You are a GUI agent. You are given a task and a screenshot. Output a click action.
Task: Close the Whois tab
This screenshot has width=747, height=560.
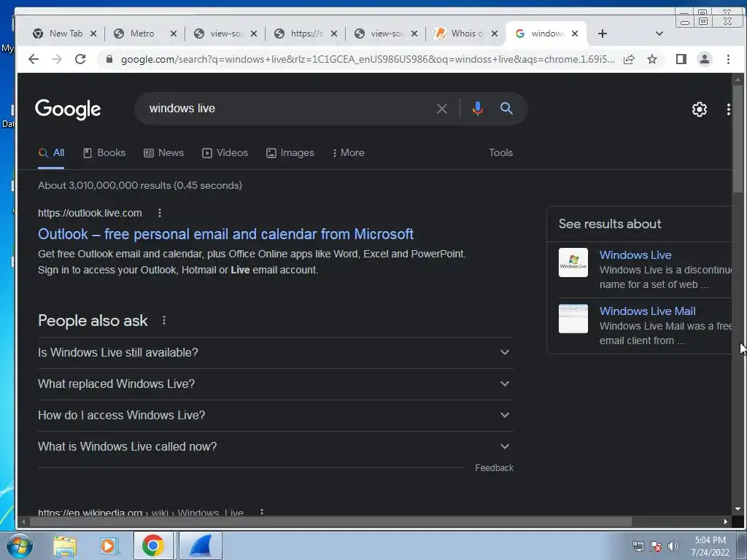click(495, 34)
